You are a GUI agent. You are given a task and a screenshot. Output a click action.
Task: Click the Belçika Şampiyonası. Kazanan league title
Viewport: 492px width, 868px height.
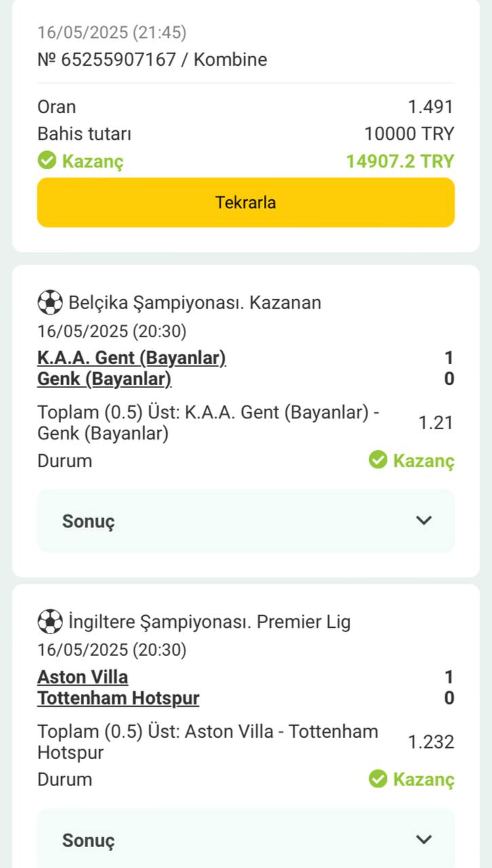195,302
